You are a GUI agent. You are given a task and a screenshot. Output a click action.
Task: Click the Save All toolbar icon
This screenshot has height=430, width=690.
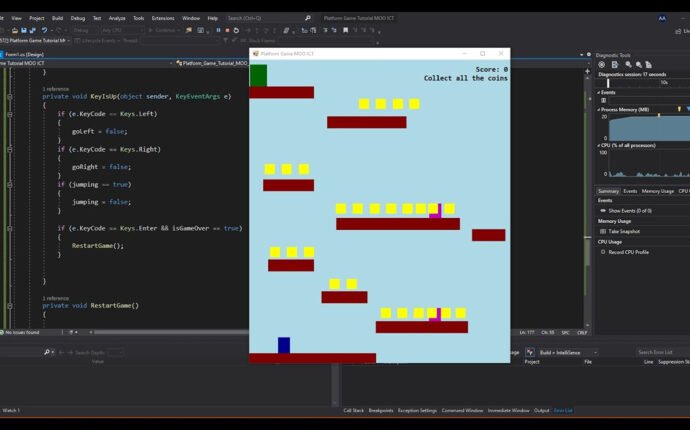click(x=32, y=30)
